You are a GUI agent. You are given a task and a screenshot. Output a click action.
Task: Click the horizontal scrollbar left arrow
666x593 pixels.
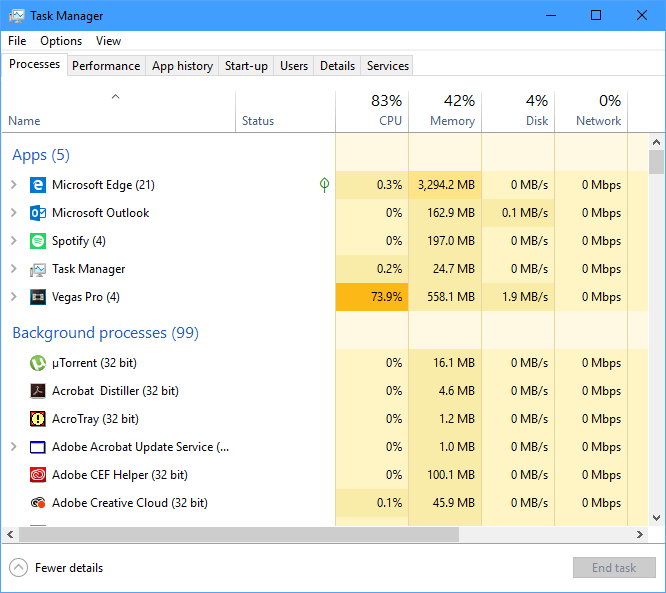[10, 535]
